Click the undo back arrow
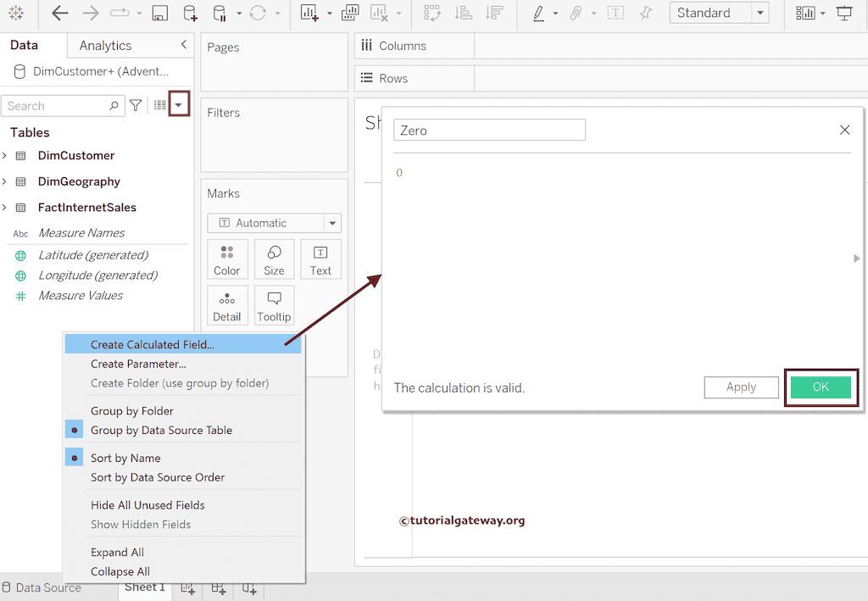Viewport: 868px width, 601px height. [x=60, y=14]
